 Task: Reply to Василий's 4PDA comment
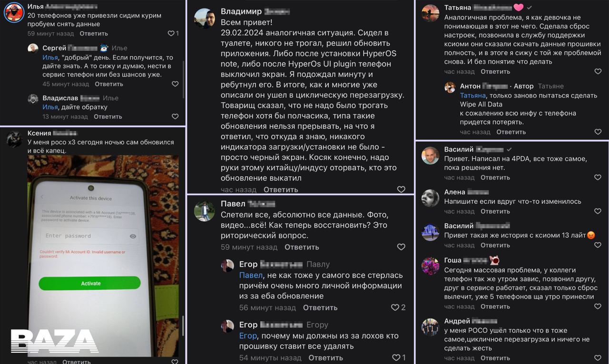click(x=495, y=177)
